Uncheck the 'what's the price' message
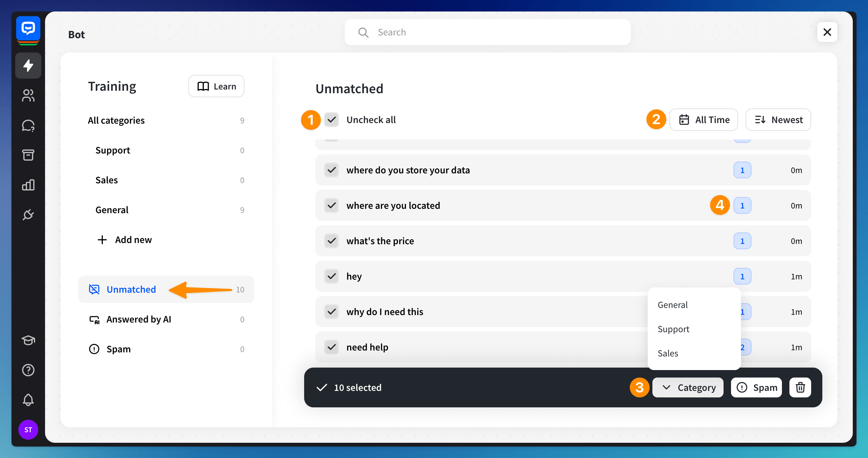 [331, 241]
